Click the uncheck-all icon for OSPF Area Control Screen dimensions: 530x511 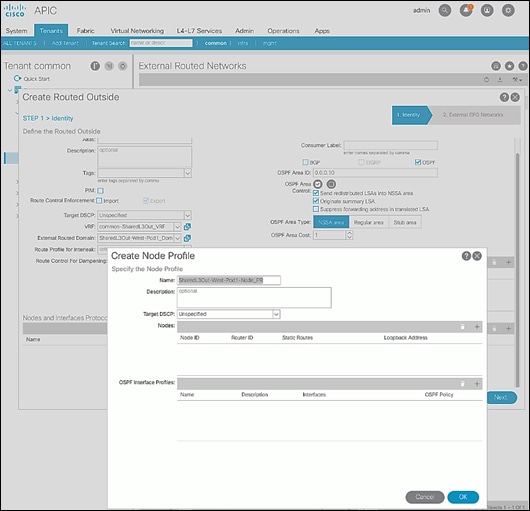click(331, 184)
